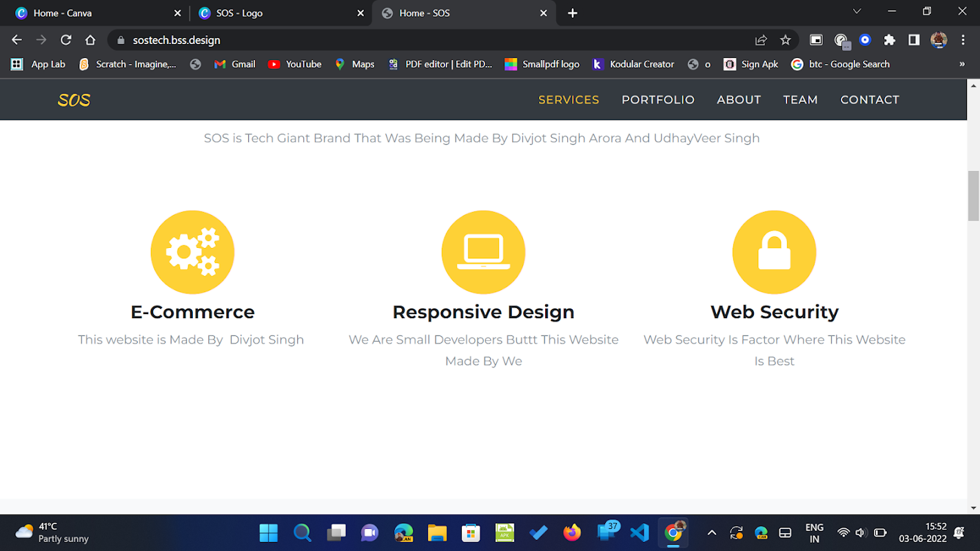980x551 pixels.
Task: Reload the current page
Action: tap(66, 40)
